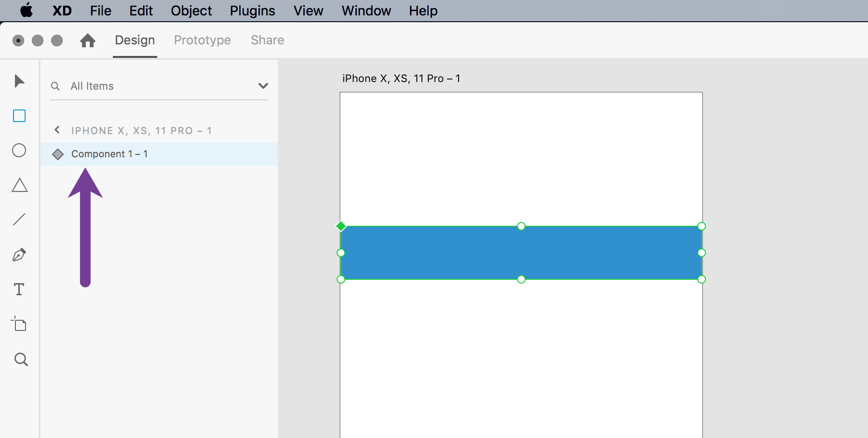Select Component 1 – 1 in the layers list

110,154
